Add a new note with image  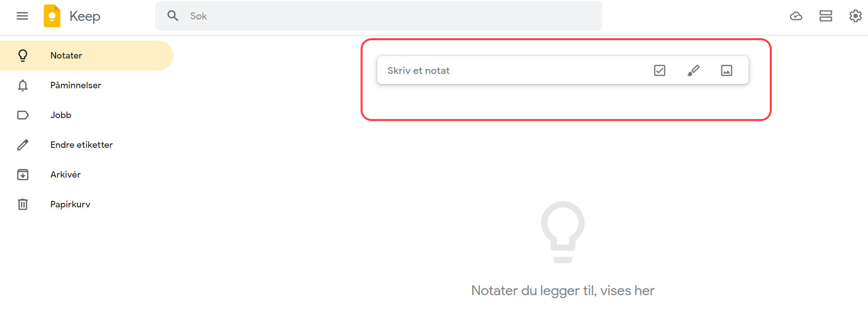pos(727,70)
